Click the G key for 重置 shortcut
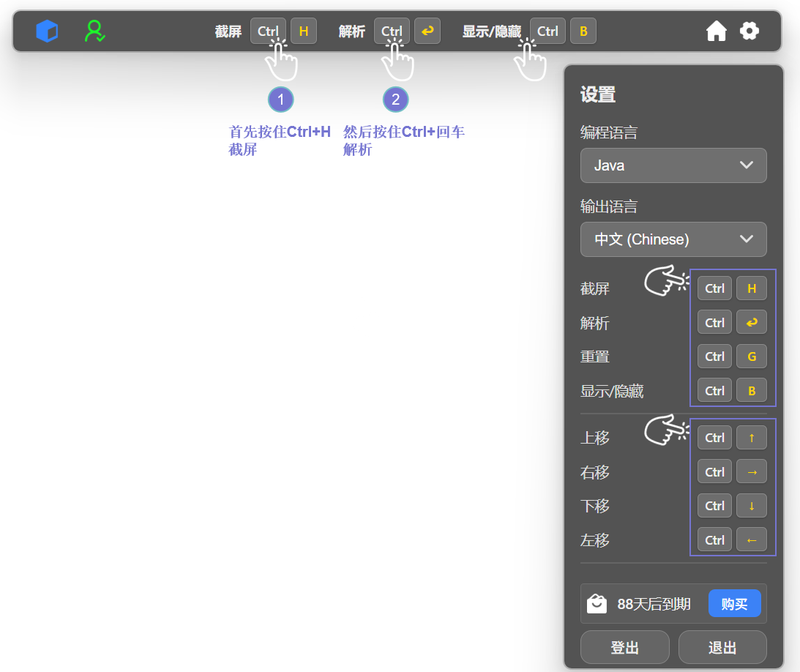Image resolution: width=800 pixels, height=672 pixels. [x=752, y=356]
